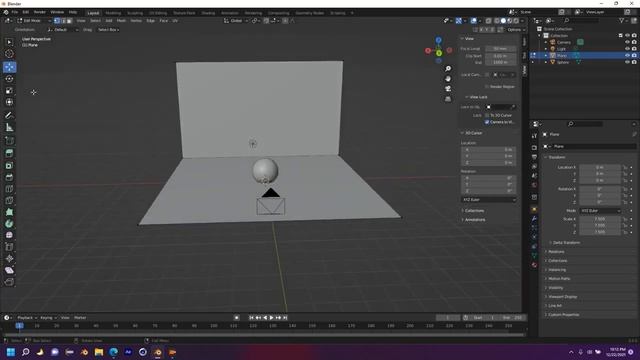Hide Light in viewport via eye icon
The height and width of the screenshot is (360, 640).
point(627,49)
